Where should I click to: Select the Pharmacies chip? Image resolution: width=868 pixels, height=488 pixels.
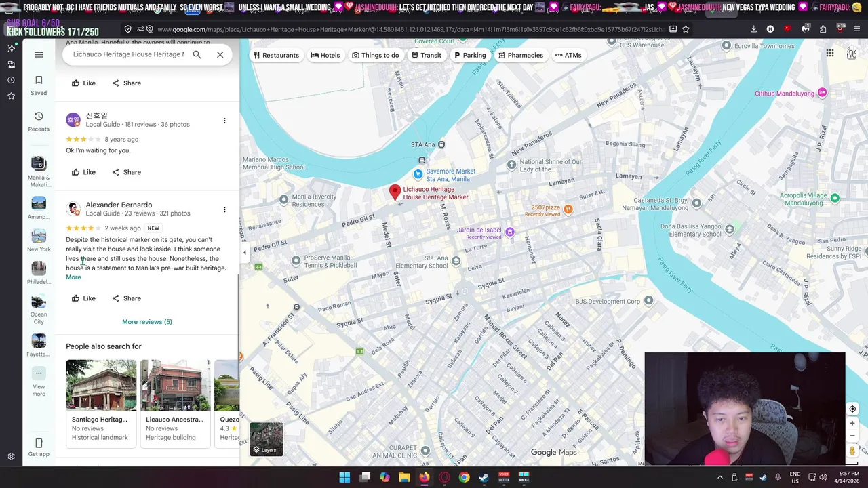tap(520, 55)
